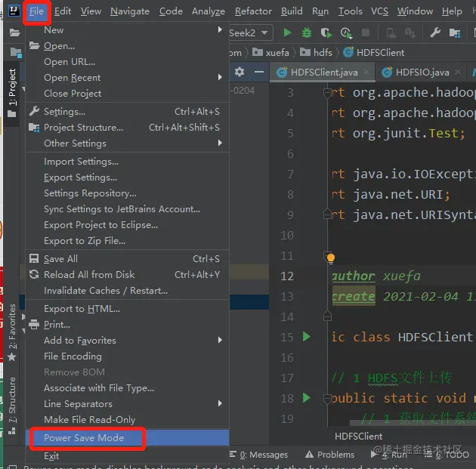Click HDFSClient breadcrumb class
The width and height of the screenshot is (476, 469).
374,52
